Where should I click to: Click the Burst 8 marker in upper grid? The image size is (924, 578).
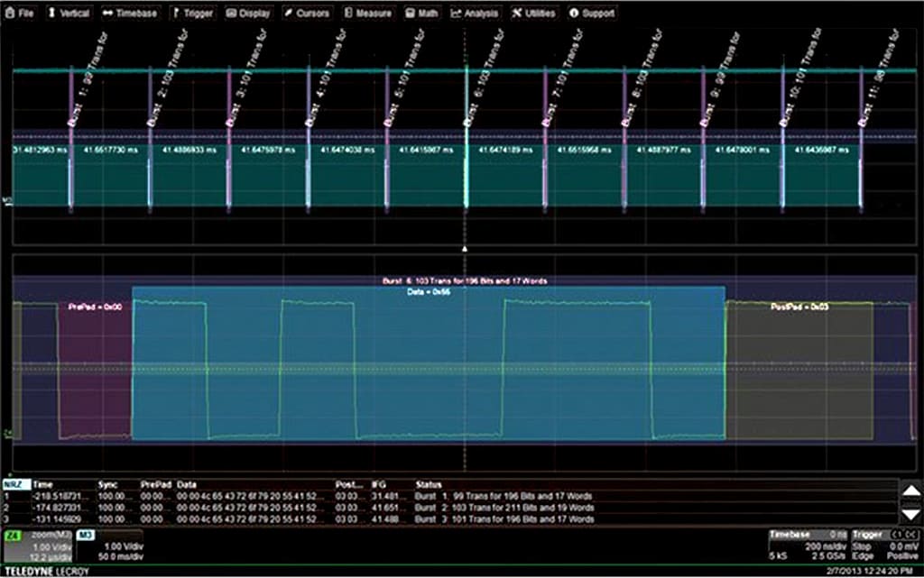[624, 138]
